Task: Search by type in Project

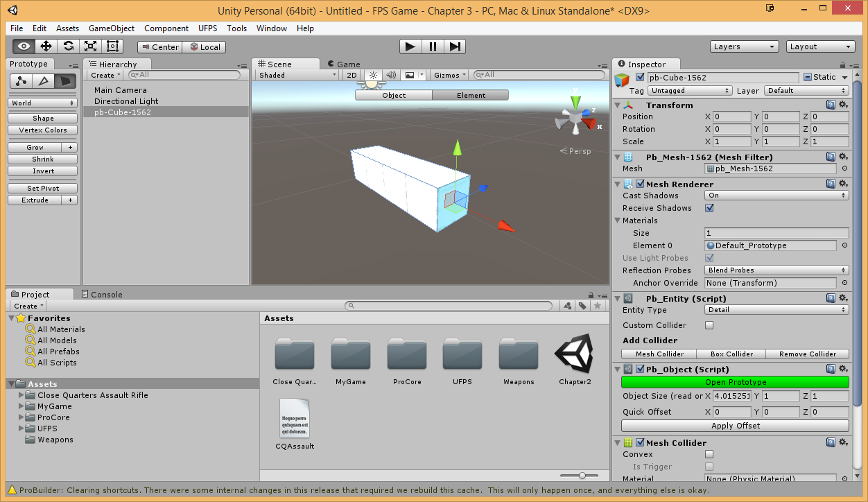Action: [x=568, y=306]
